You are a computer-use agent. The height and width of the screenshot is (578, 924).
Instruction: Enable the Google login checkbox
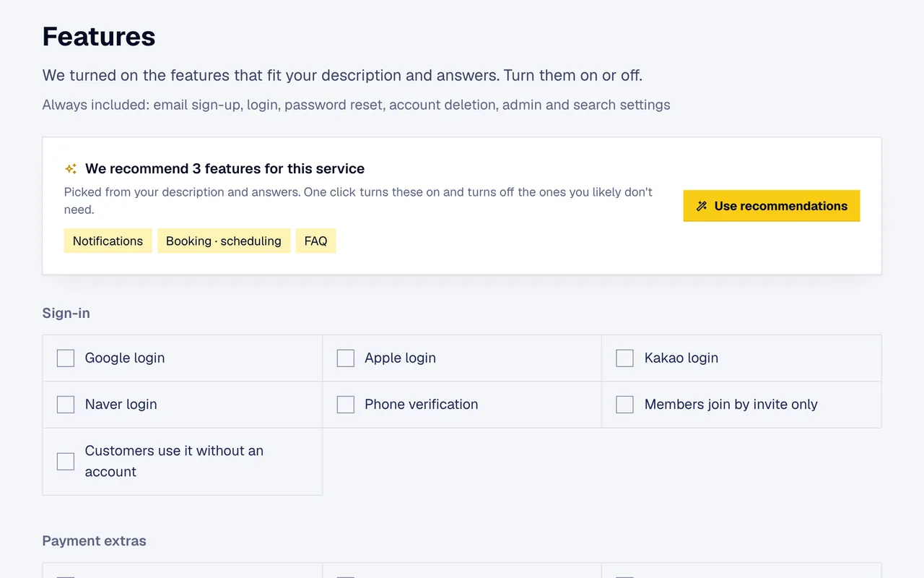click(x=66, y=358)
